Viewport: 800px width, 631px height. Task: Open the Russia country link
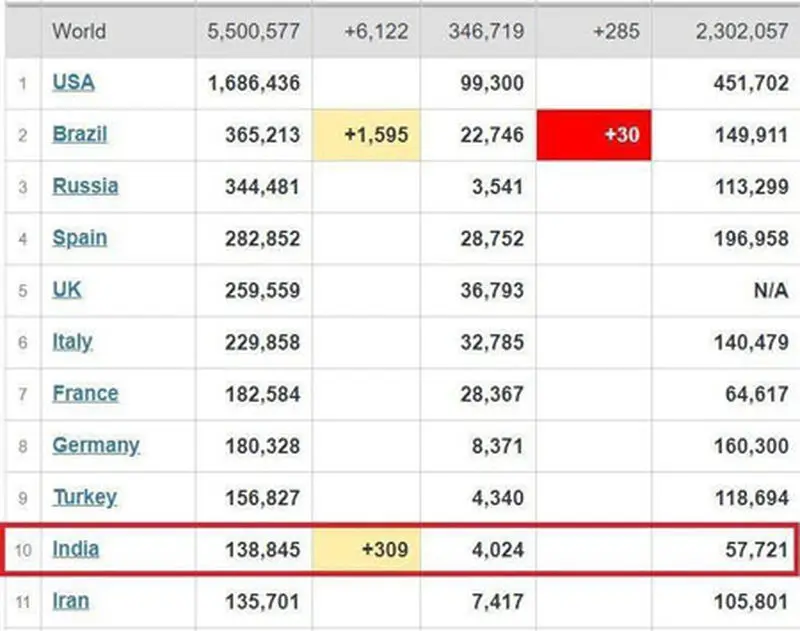[x=85, y=186]
